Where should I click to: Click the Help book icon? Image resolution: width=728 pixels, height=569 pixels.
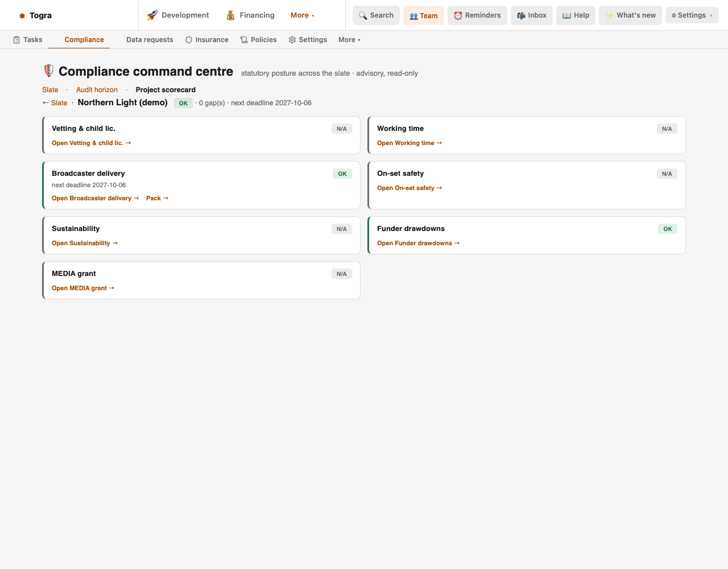tap(566, 15)
